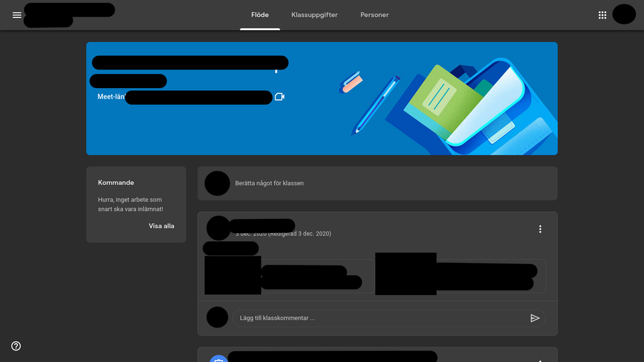Viewport: 644px width, 362px height.
Task: Open the help question mark icon
Action: [x=16, y=346]
